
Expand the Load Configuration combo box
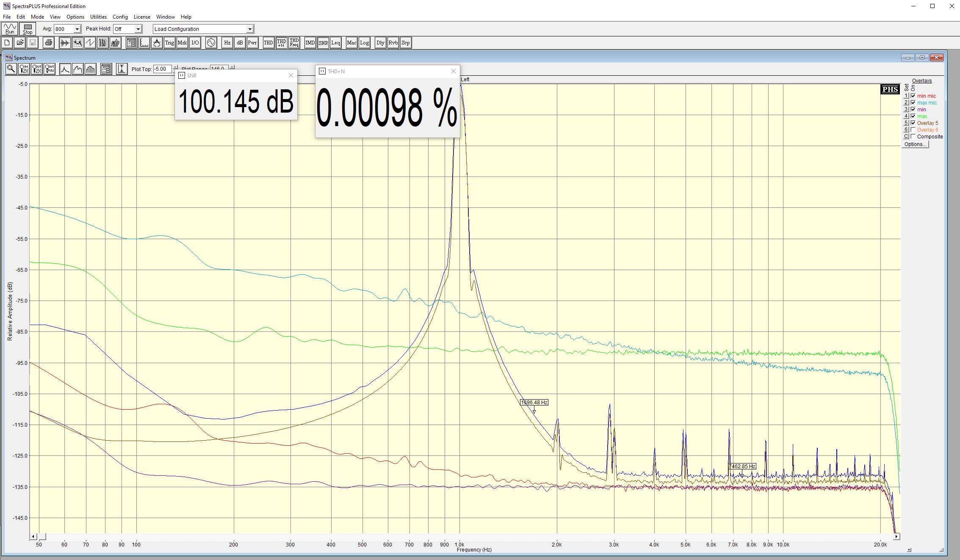point(250,29)
